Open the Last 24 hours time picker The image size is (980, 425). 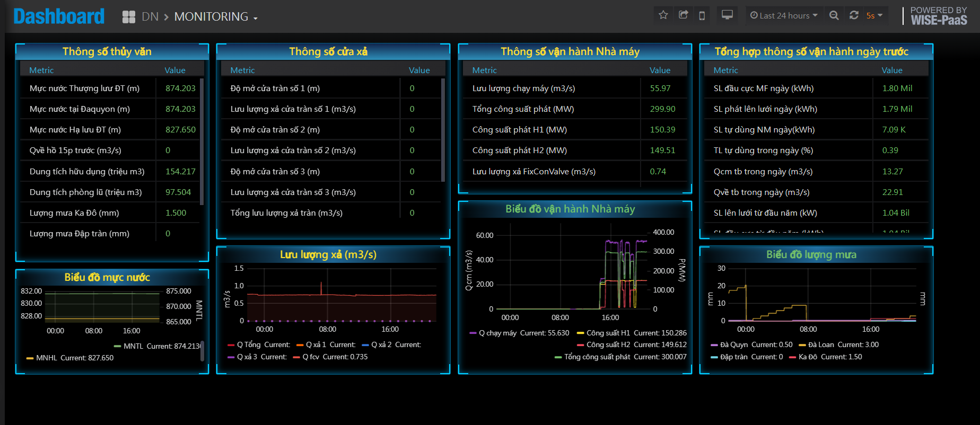[784, 15]
